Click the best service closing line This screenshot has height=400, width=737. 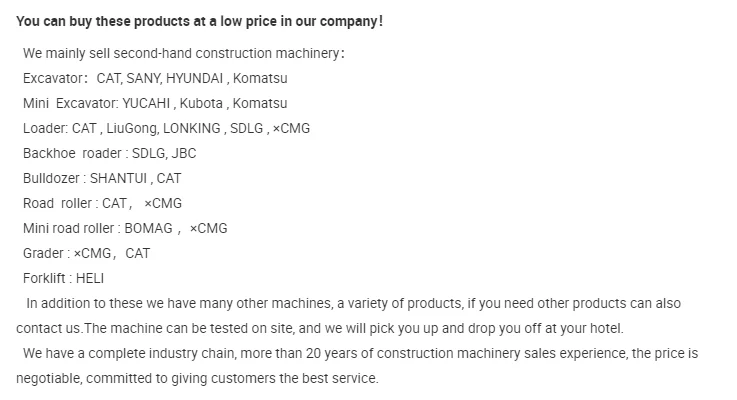pyautogui.click(x=197, y=378)
